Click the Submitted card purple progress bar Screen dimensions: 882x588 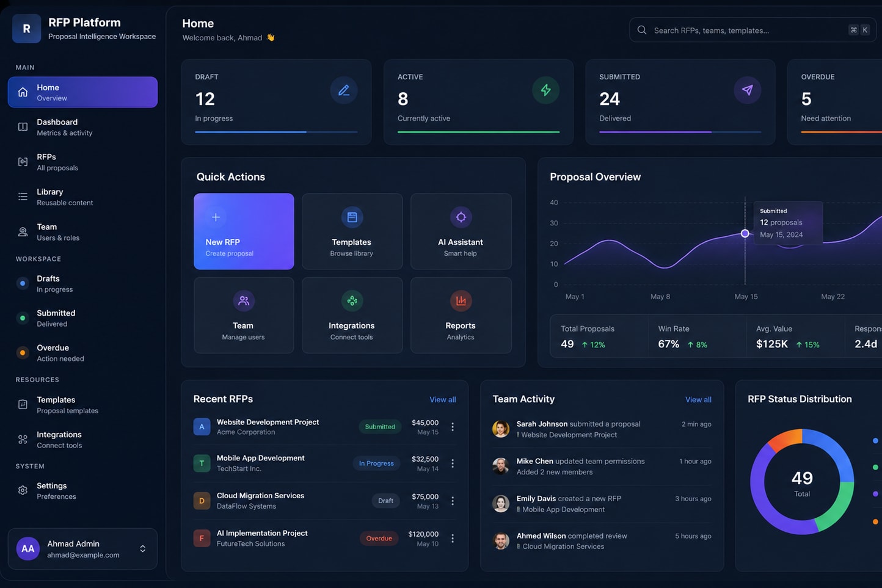tap(680, 131)
